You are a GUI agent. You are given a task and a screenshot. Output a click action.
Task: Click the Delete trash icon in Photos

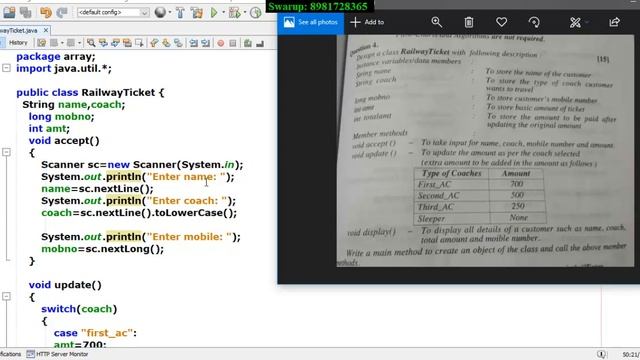[x=469, y=22]
